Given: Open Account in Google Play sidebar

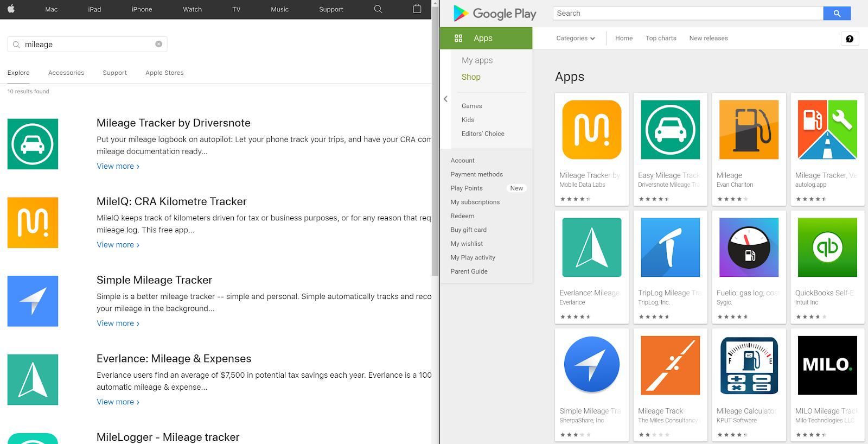Looking at the screenshot, I should 462,161.
